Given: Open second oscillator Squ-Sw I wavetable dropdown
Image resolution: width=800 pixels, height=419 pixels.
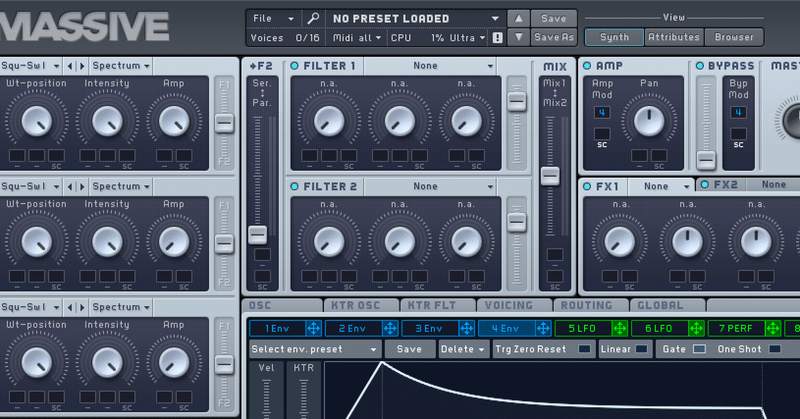Looking at the screenshot, I should point(31,187).
